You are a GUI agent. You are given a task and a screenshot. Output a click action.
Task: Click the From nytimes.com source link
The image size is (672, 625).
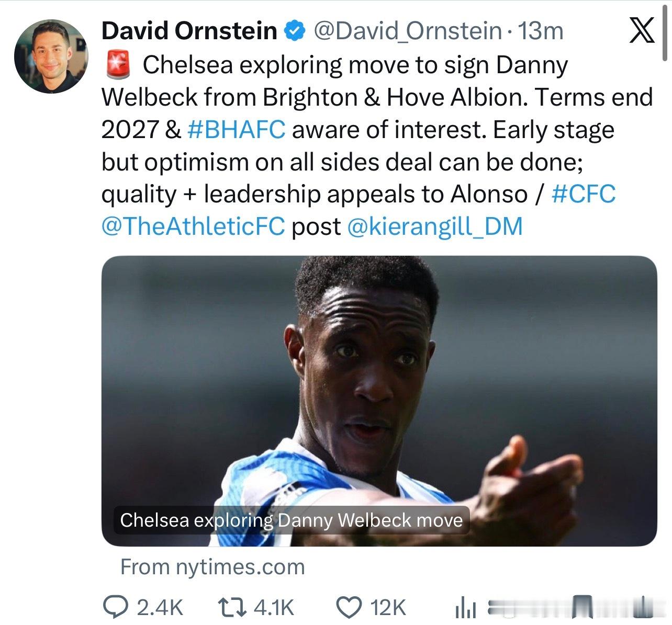click(x=212, y=567)
